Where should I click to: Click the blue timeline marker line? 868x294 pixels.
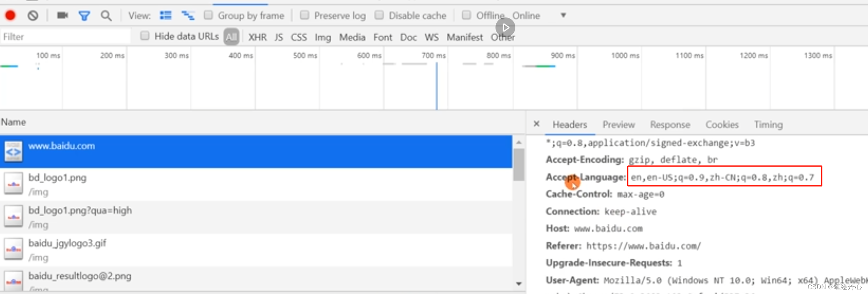coord(437,85)
